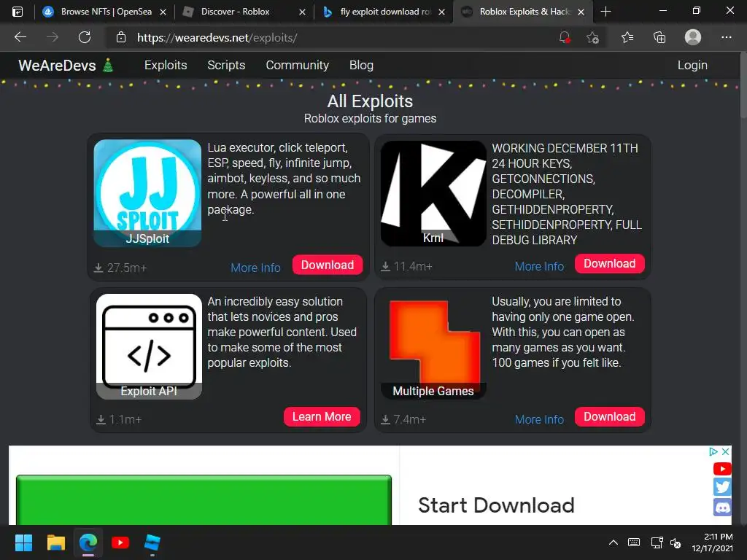Click More Info for Krnl

[539, 266]
